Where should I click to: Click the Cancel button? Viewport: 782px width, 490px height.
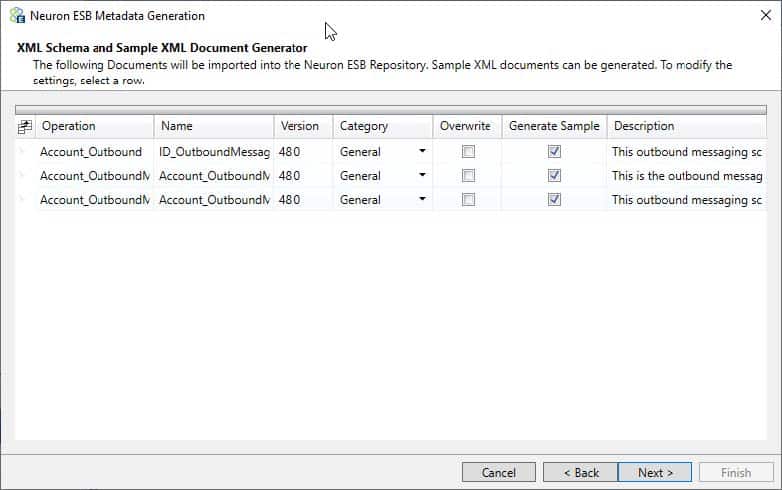(499, 472)
